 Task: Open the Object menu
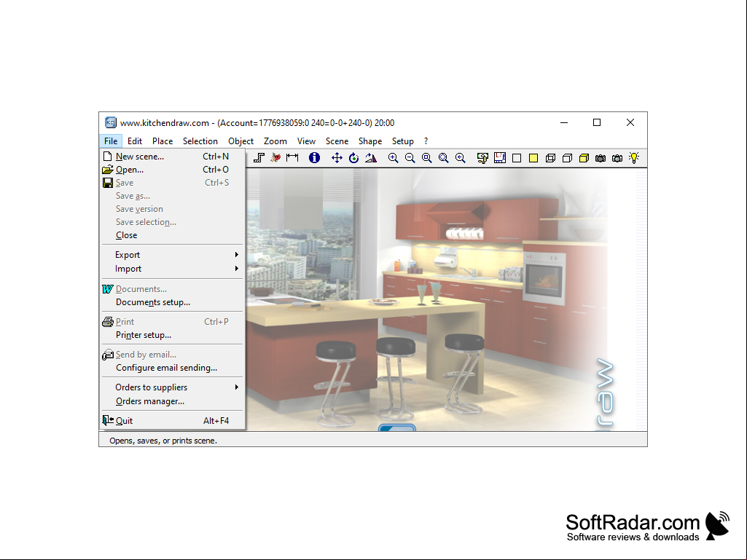[x=240, y=141]
